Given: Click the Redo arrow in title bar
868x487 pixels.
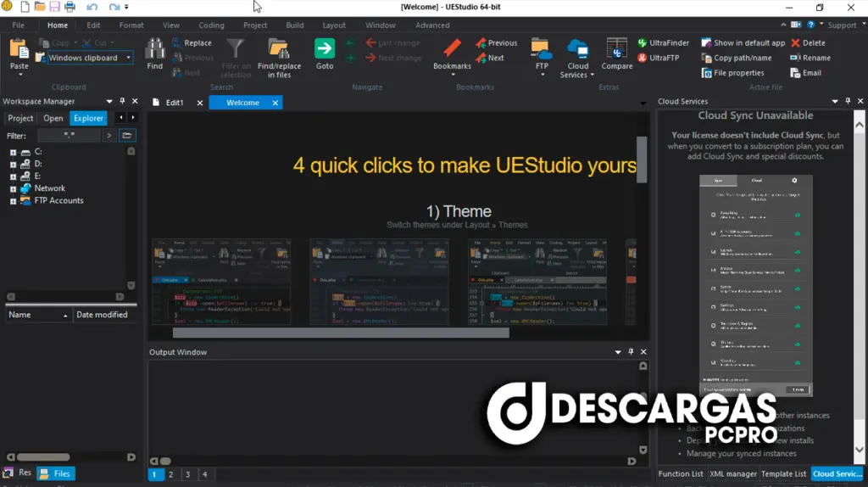Looking at the screenshot, I should (114, 7).
